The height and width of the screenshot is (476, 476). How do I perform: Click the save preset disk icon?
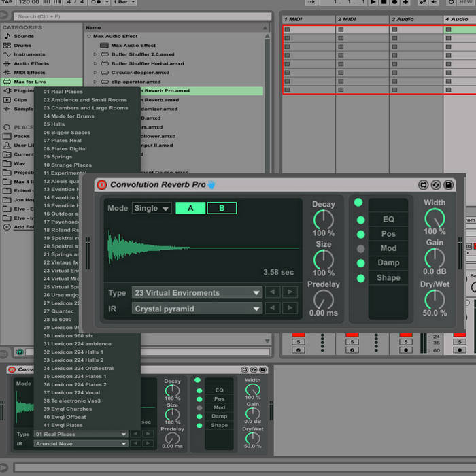449,184
